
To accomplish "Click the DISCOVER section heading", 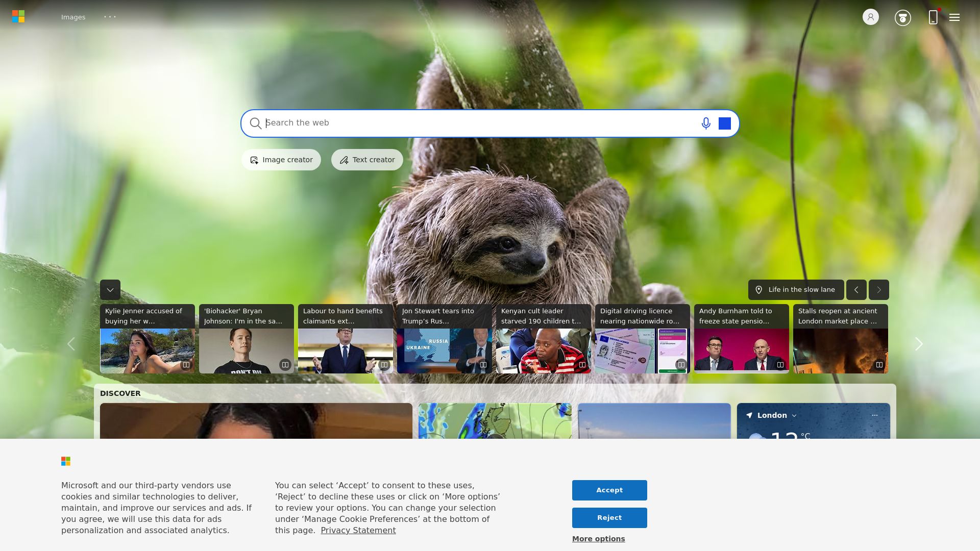I will [x=120, y=393].
